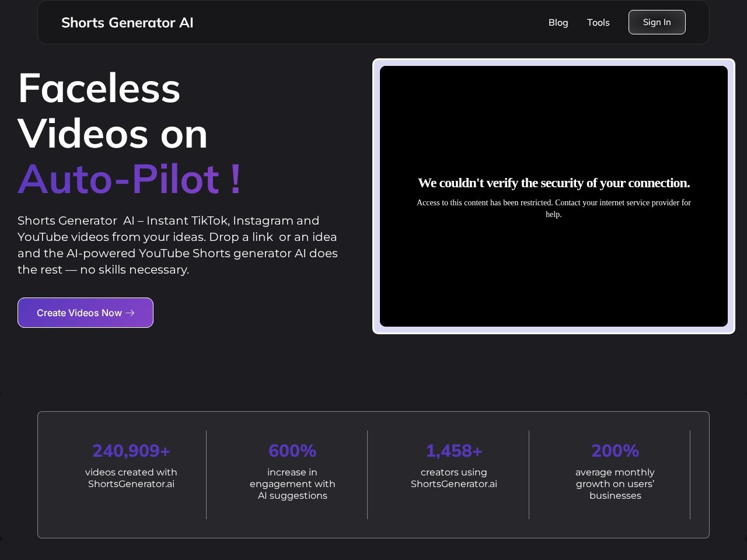Viewport: 747px width, 560px height.
Task: Open the Blog page
Action: pos(558,22)
